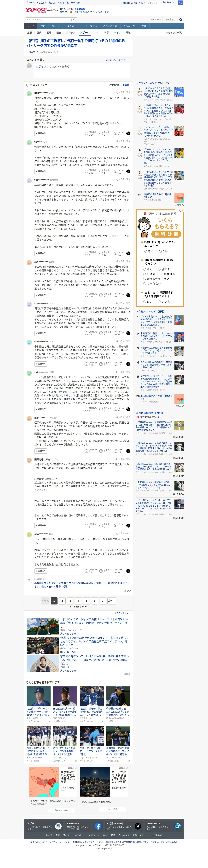This screenshot has height=868, width=208.
Task: Click the blue web search magnifier button
Action: [180, 3]
